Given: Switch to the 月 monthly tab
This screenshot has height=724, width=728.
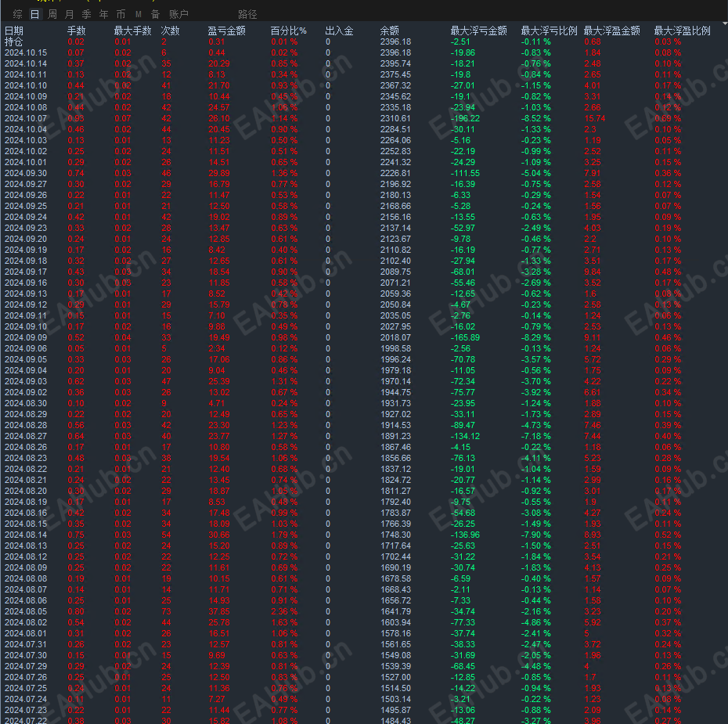Looking at the screenshot, I should point(69,14).
